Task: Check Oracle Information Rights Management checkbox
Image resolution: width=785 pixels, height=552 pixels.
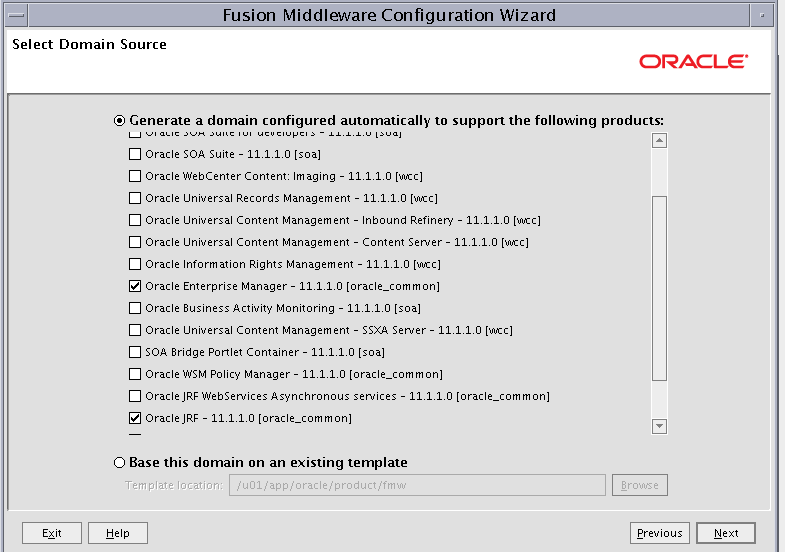Action: point(135,264)
